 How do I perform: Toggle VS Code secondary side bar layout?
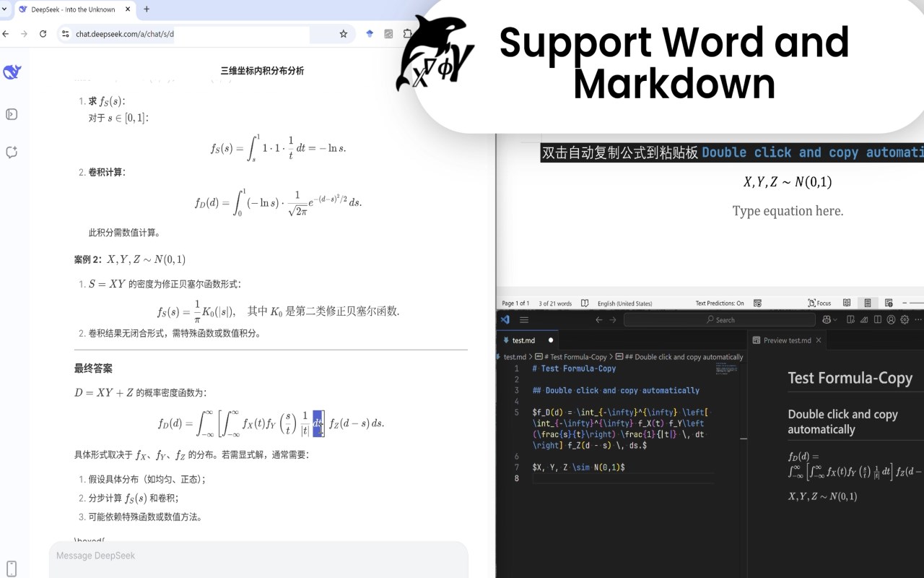tap(877, 319)
